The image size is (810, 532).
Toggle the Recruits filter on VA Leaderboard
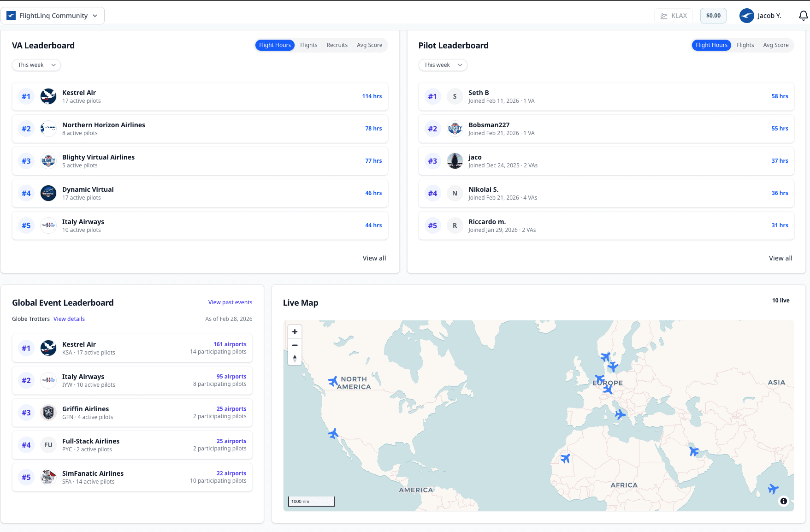(337, 45)
